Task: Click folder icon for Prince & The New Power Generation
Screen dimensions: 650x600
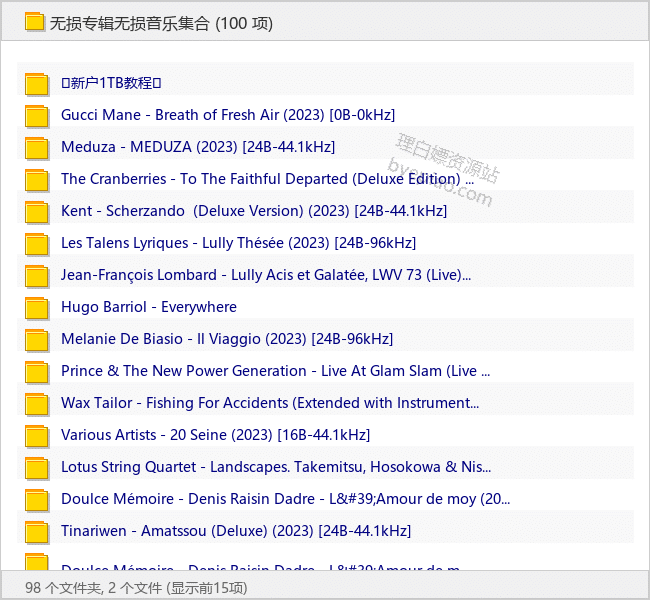Action: (37, 372)
